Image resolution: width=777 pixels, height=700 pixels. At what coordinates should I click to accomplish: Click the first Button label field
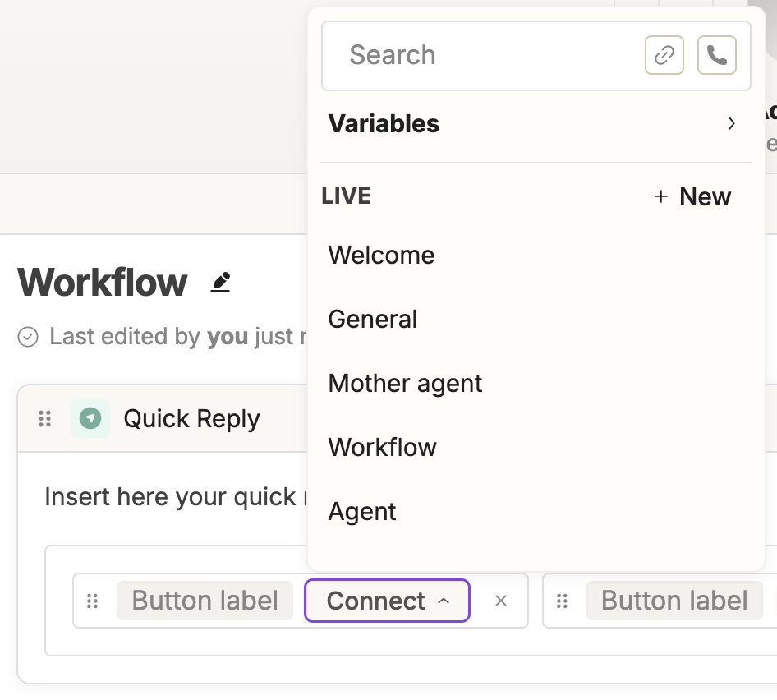pos(205,601)
